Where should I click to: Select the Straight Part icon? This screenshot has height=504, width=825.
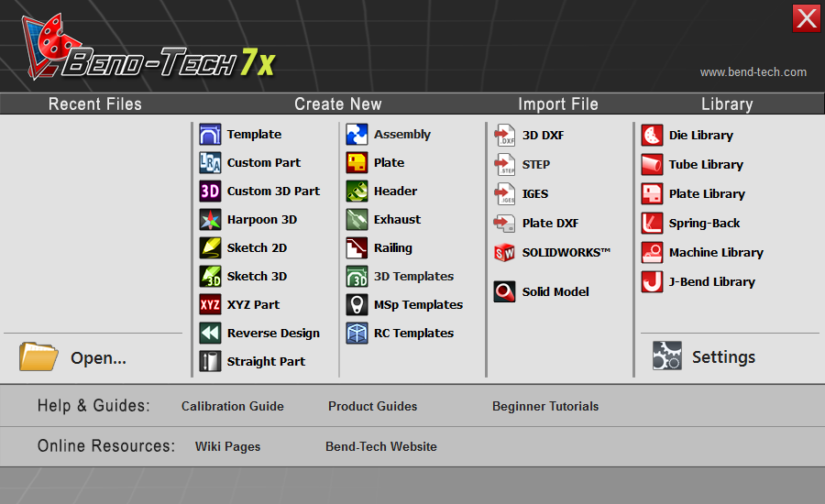pyautogui.click(x=210, y=361)
